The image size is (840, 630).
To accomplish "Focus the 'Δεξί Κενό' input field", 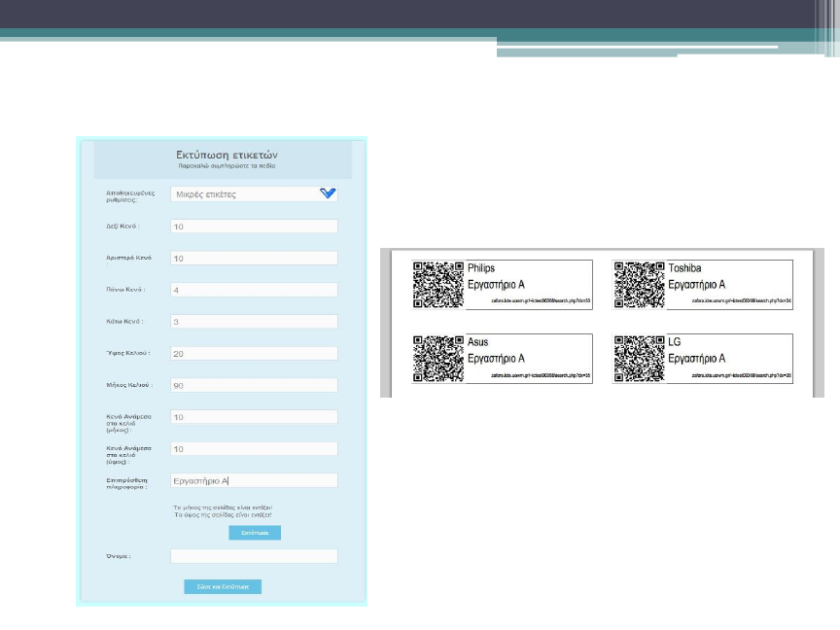I will coord(254,227).
